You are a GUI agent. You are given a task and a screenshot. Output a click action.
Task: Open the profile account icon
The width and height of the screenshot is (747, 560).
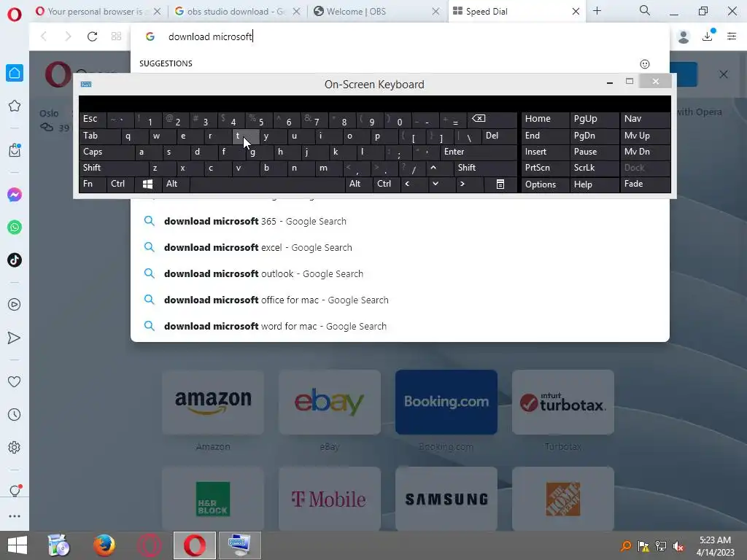(x=684, y=36)
